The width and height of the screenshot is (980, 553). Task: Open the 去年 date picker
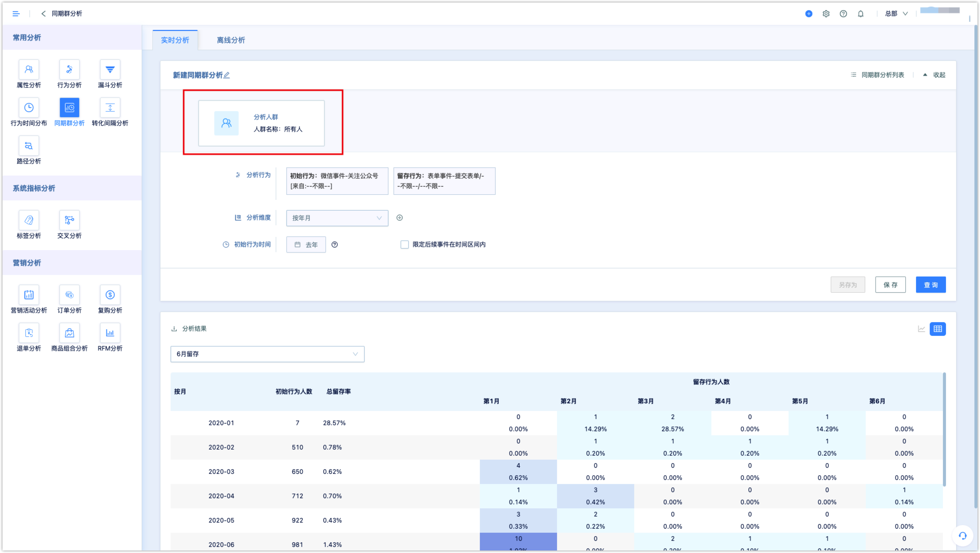306,244
